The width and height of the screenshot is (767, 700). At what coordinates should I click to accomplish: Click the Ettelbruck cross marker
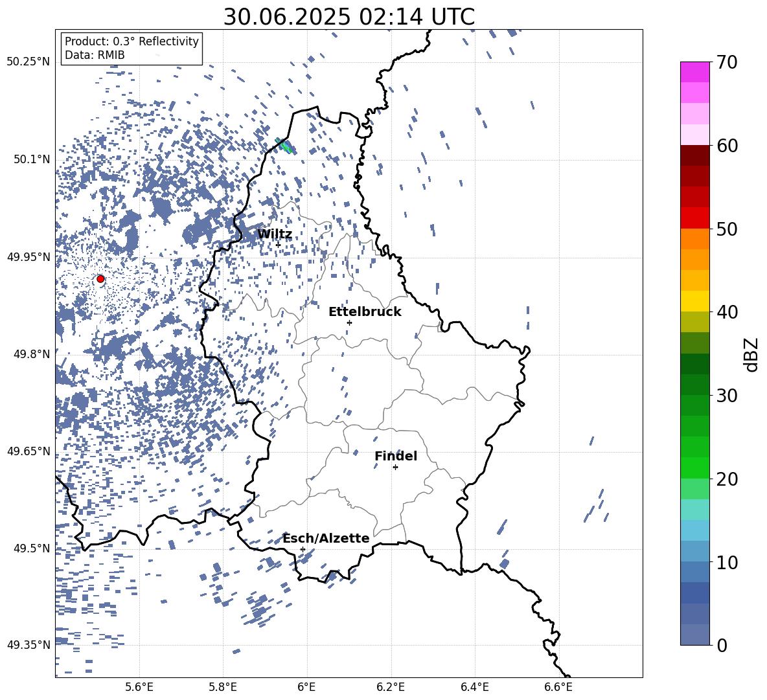[x=349, y=322]
